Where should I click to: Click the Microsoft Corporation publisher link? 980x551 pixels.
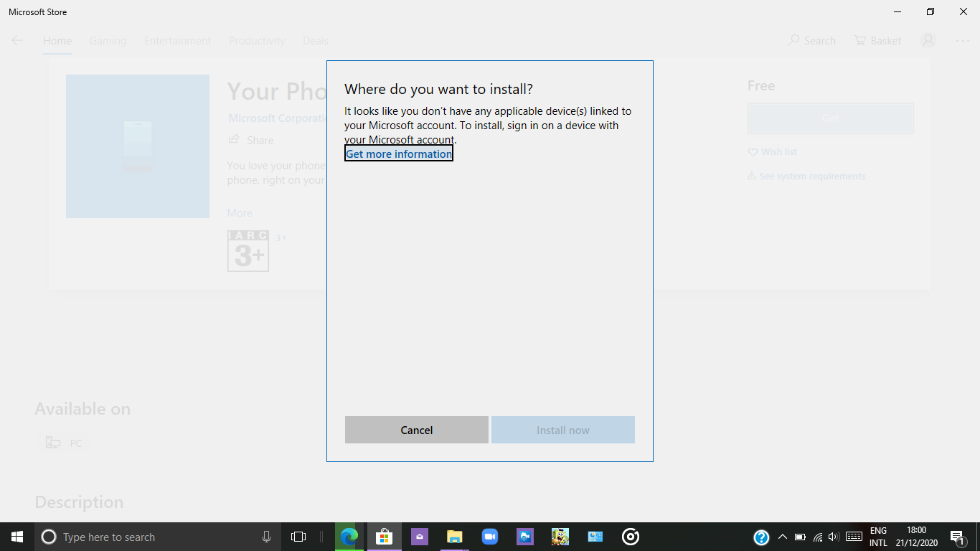[x=278, y=118]
